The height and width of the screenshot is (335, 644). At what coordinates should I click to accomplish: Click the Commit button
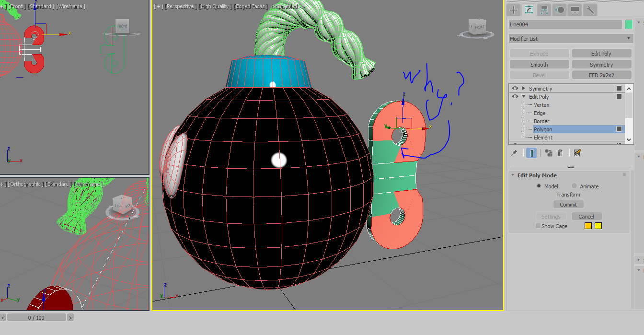point(568,205)
